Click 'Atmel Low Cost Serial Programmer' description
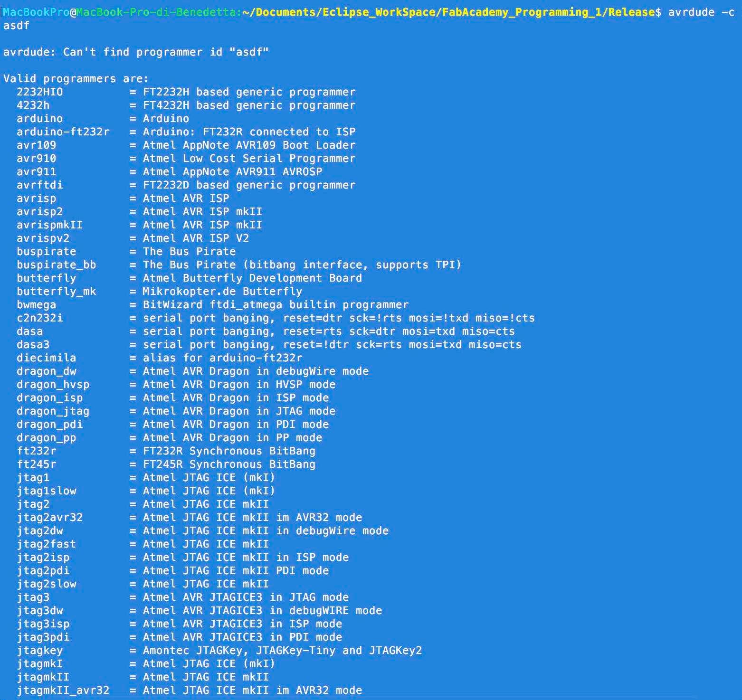Screen dimensions: 742x700 click(x=249, y=159)
